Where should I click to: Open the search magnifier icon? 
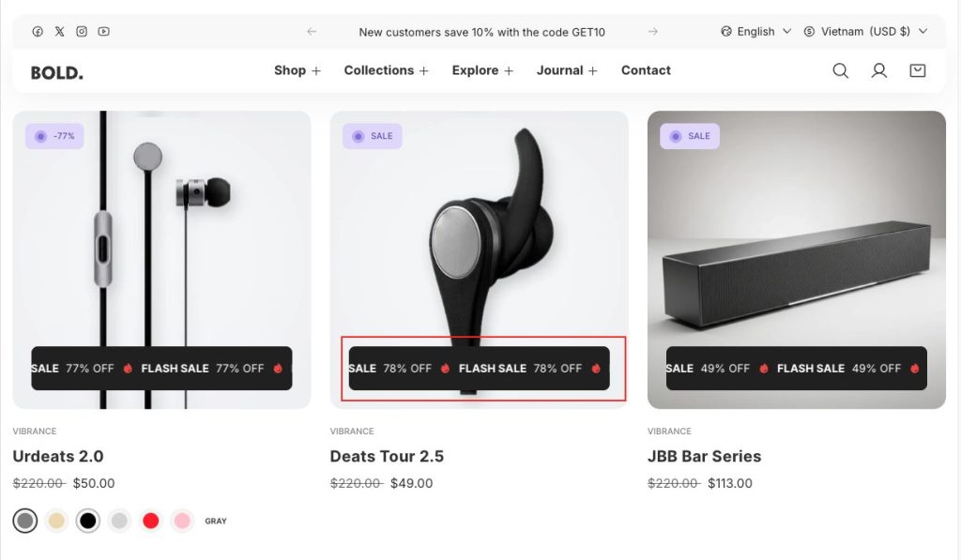(840, 70)
